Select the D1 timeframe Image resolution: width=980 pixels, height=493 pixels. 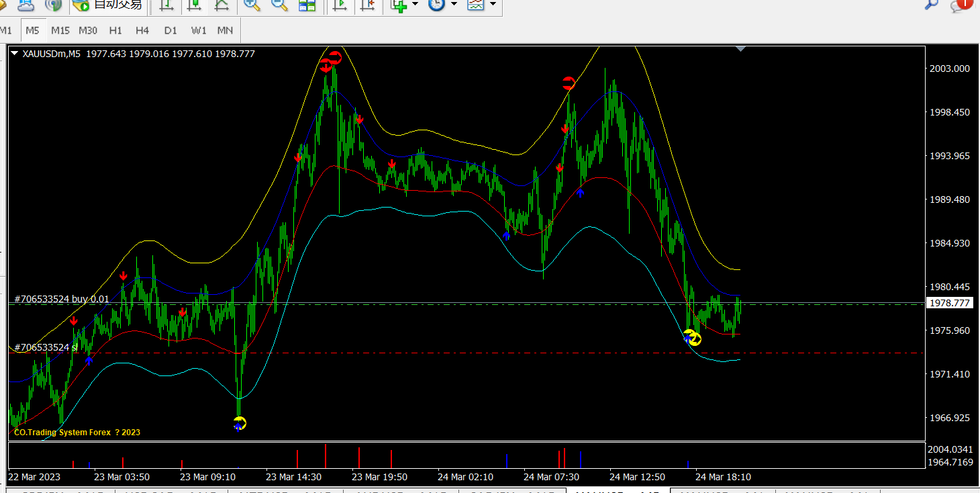click(170, 30)
